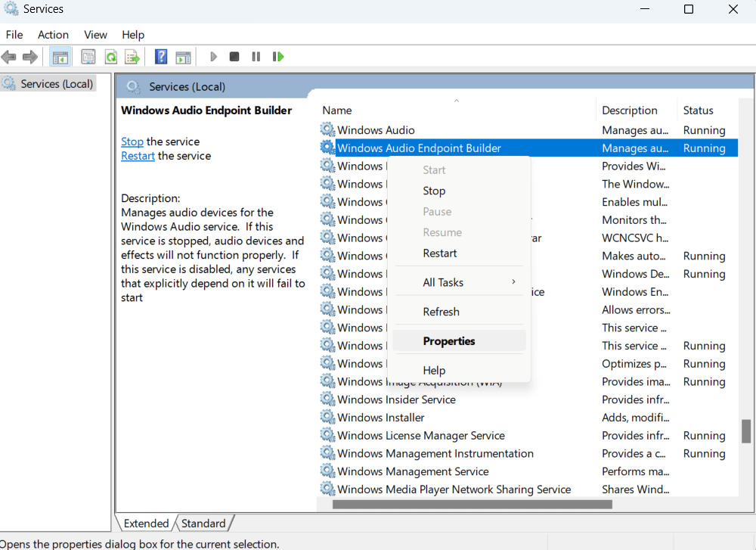Viewport: 756px width, 550px height.
Task: Click the Stop Service square icon
Action: (x=234, y=57)
